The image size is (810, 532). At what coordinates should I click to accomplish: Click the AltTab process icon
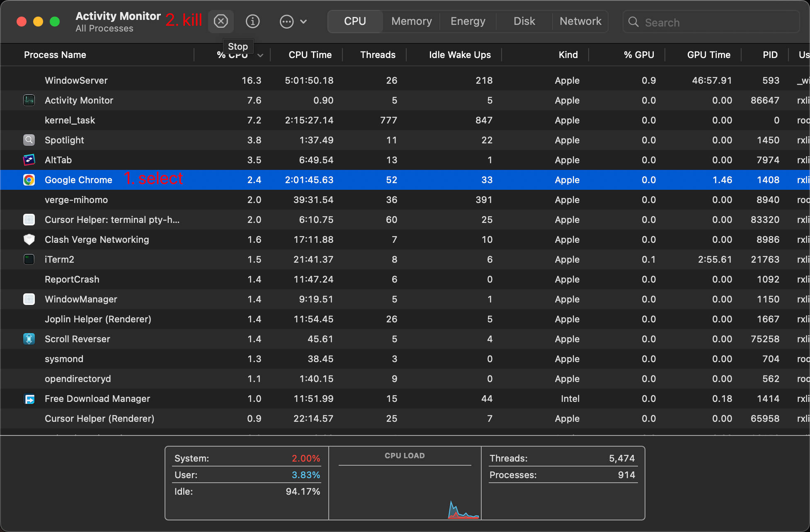(29, 160)
